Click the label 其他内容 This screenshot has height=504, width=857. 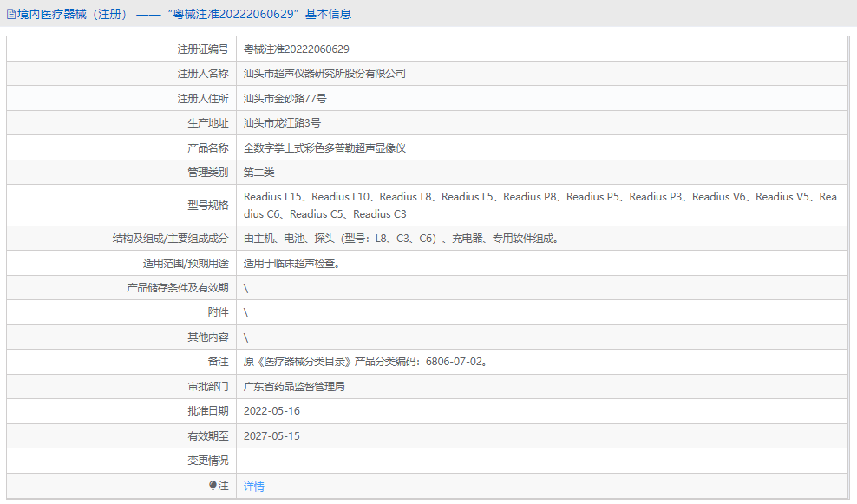(x=208, y=337)
